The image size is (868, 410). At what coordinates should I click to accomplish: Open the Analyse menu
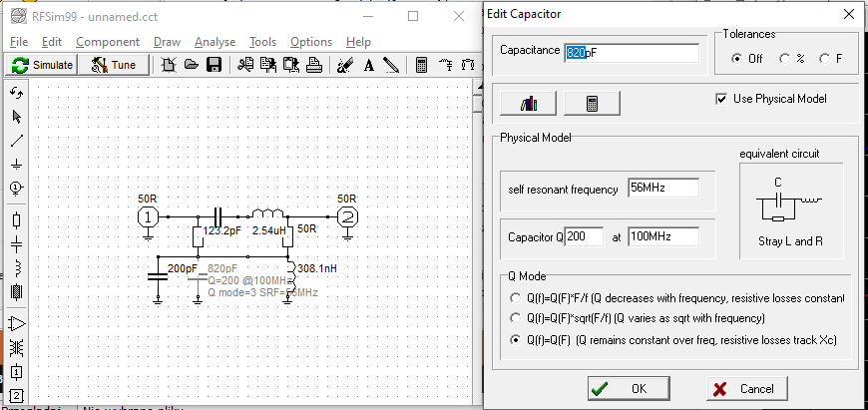coord(215,42)
